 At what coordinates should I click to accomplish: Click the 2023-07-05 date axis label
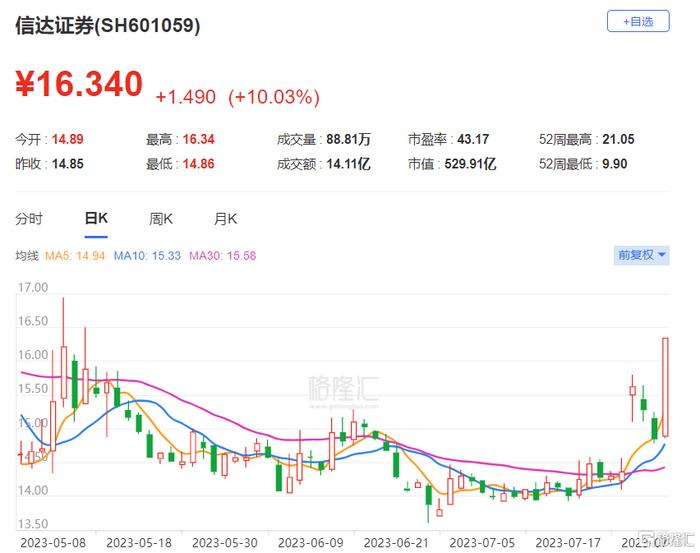coord(482,543)
